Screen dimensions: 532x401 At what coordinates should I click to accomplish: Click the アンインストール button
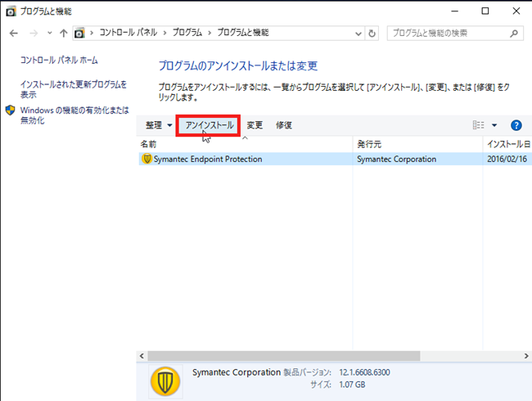click(x=209, y=125)
